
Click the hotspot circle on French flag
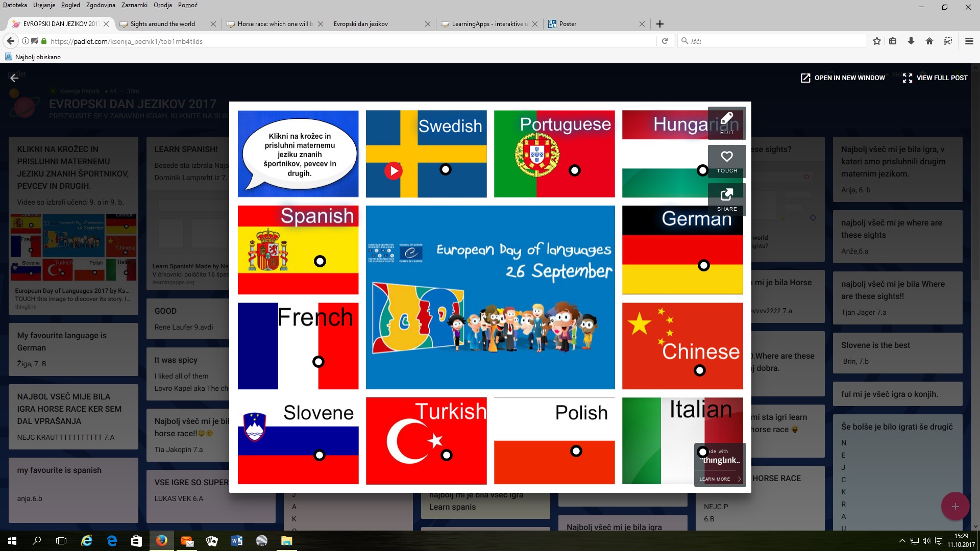pyautogui.click(x=318, y=362)
